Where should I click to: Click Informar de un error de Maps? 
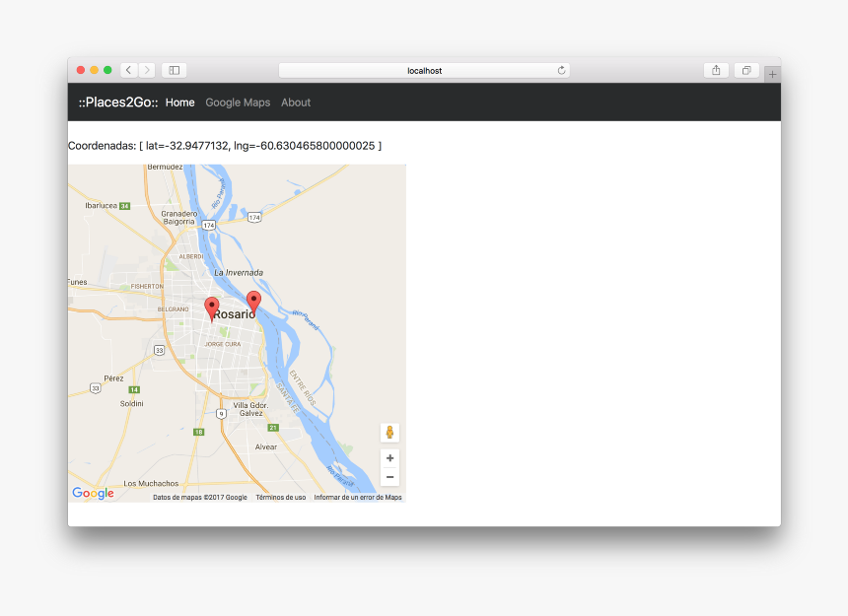pyautogui.click(x=357, y=498)
